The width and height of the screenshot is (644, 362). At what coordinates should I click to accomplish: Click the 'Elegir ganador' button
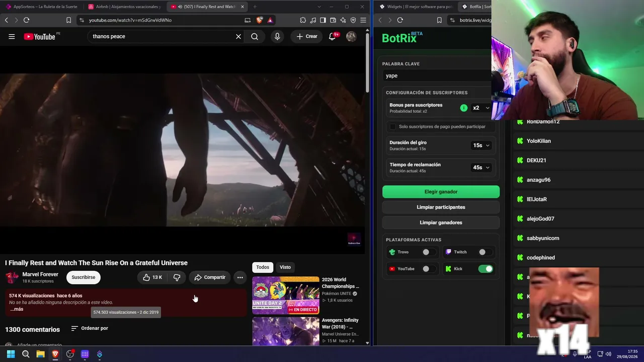pos(441,192)
